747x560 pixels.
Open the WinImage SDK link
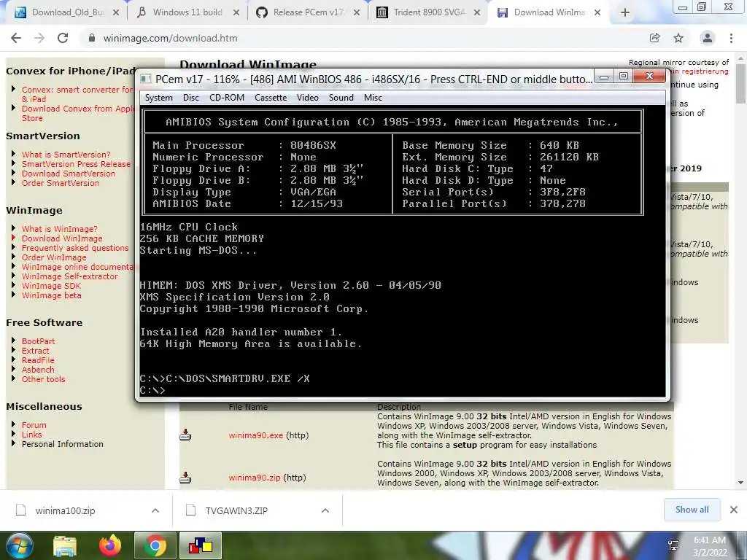[51, 286]
